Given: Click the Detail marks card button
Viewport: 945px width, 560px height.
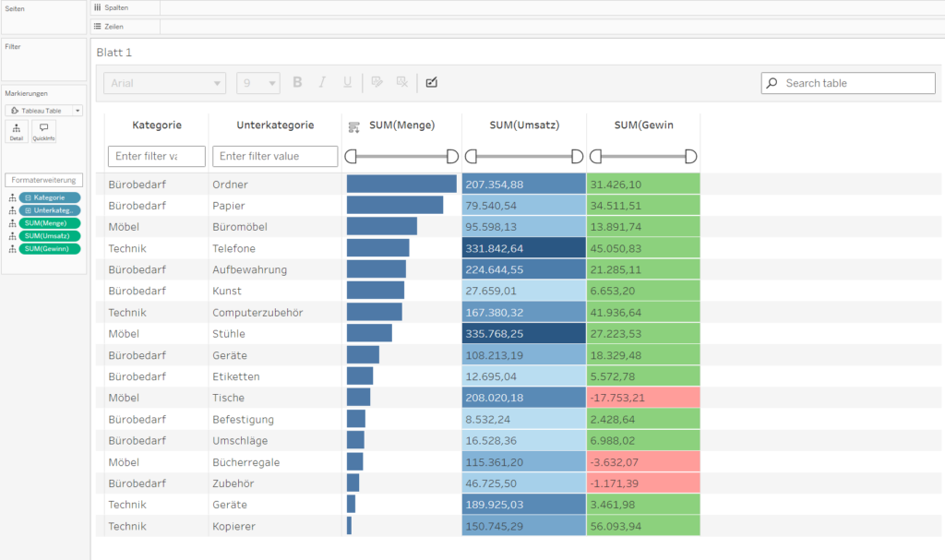Looking at the screenshot, I should 17,131.
